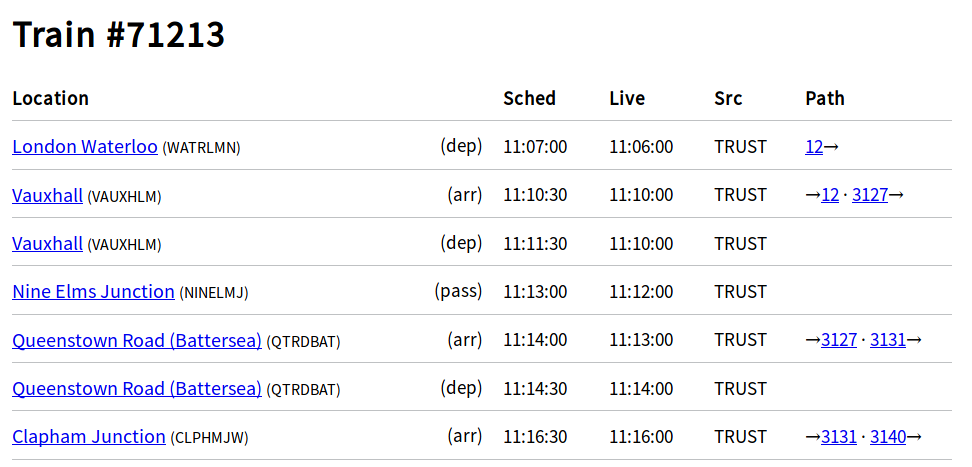
Task: Follow path link 3131 in Clapham Junction row
Action: pyautogui.click(x=839, y=437)
